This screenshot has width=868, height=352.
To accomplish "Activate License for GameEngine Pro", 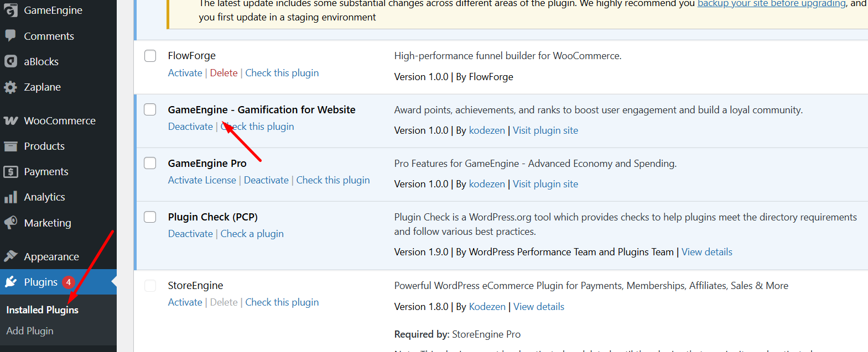I will click(202, 180).
